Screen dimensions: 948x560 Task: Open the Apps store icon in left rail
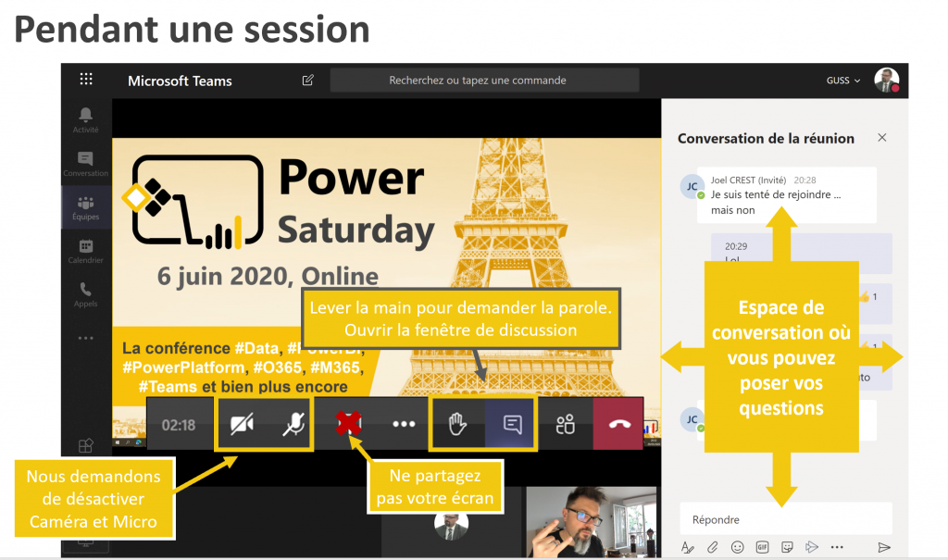click(86, 446)
